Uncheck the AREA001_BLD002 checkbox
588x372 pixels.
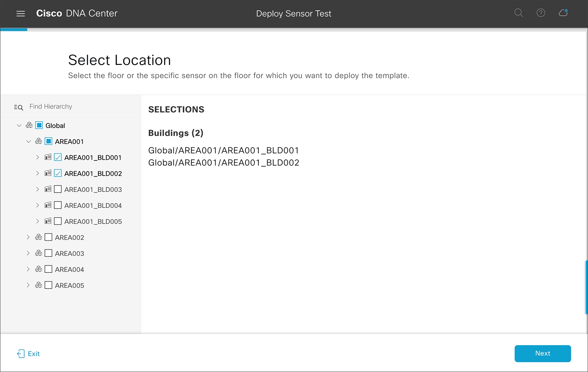(58, 173)
